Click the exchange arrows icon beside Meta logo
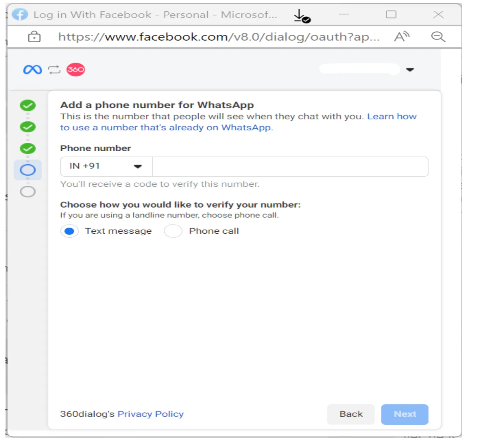Screen dimensions: 497x448 point(54,70)
